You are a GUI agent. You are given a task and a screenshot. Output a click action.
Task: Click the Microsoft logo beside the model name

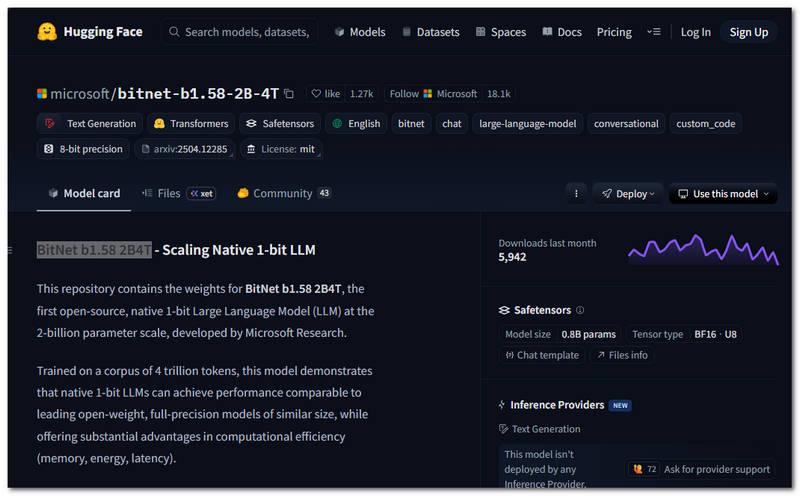pyautogui.click(x=42, y=94)
